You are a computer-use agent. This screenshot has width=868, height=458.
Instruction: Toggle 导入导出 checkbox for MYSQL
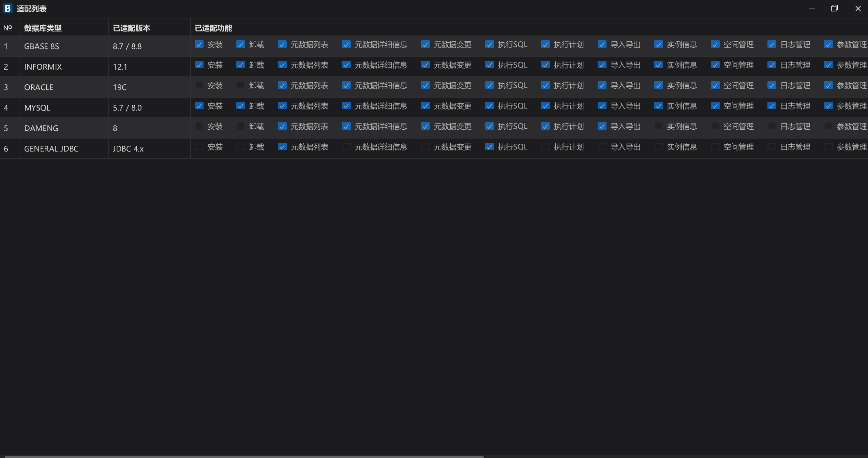click(602, 106)
